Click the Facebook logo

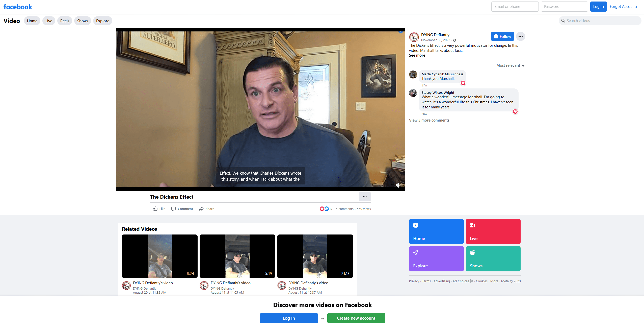click(18, 7)
